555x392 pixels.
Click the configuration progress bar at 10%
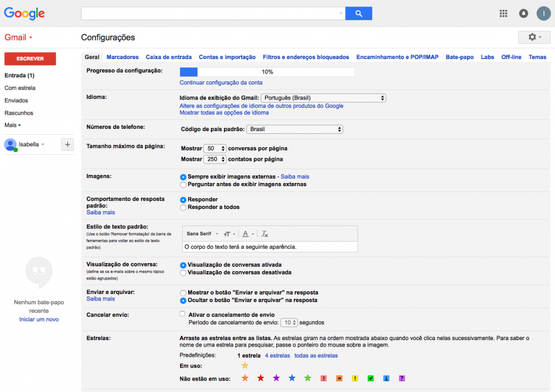click(x=267, y=72)
